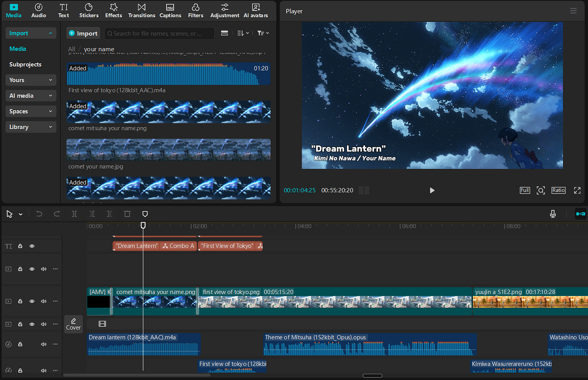Click the delete trash icon

pos(127,214)
